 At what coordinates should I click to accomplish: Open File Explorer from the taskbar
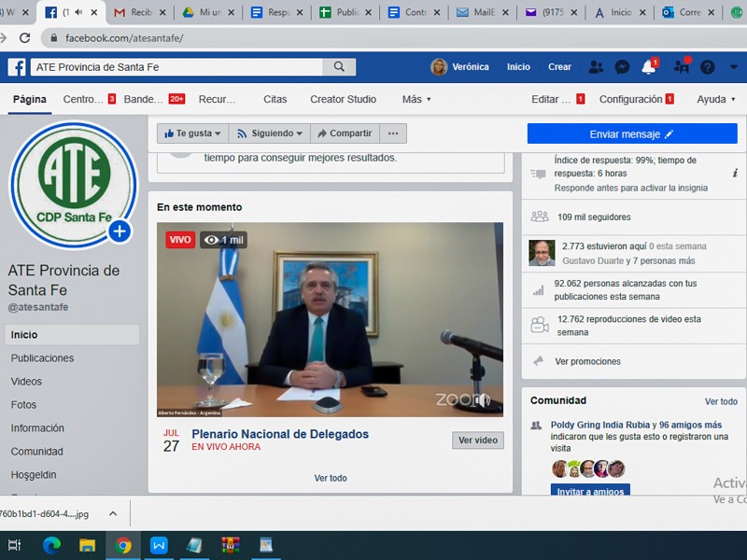coord(87,545)
